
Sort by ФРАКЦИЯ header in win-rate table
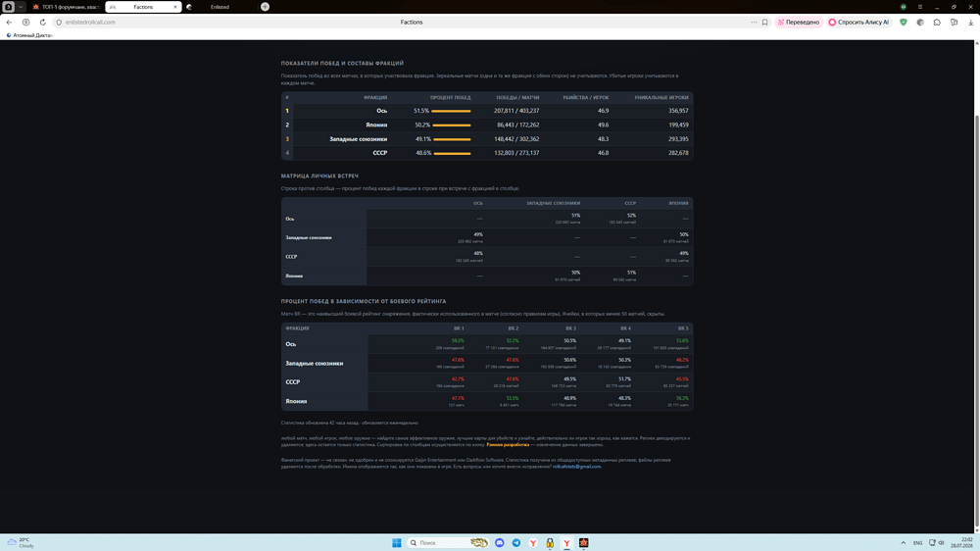(375, 98)
